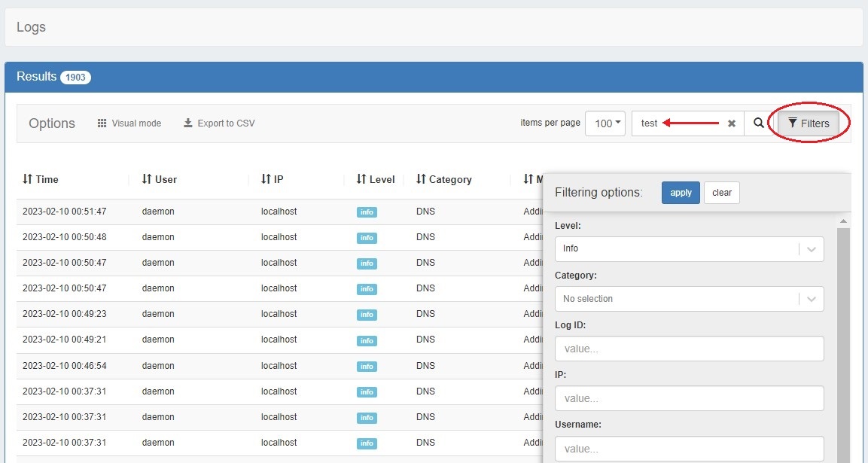Click the Log ID input field
Image resolution: width=868 pixels, height=463 pixels.
pyautogui.click(x=689, y=349)
